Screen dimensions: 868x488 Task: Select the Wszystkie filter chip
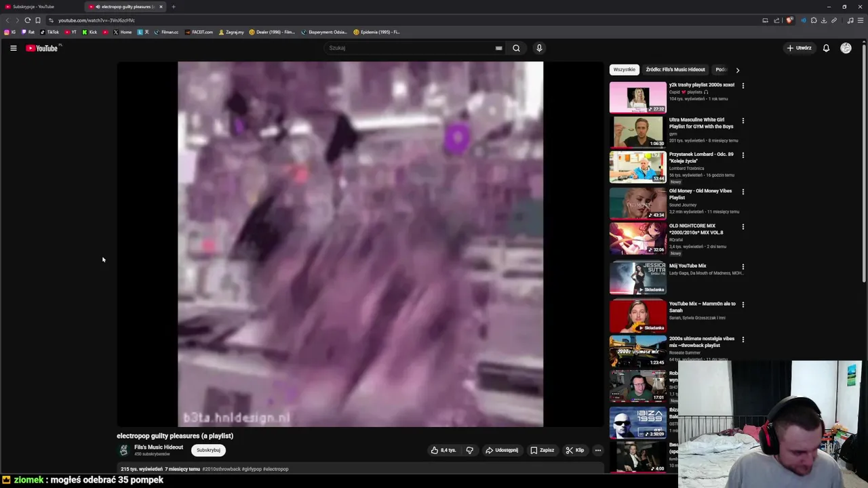click(x=625, y=69)
